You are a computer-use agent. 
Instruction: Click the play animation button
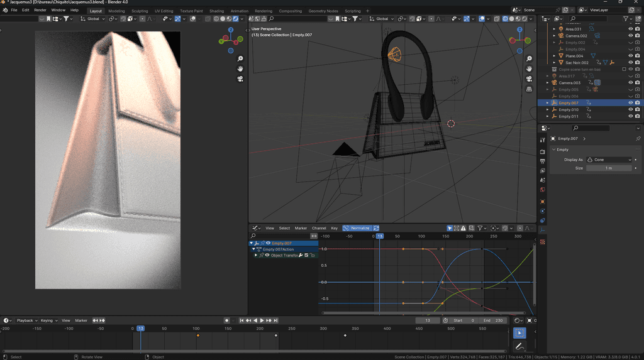click(262, 320)
